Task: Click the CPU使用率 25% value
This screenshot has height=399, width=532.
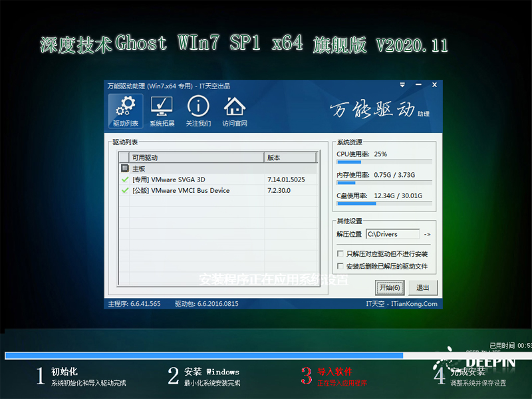Action: pyautogui.click(x=380, y=154)
